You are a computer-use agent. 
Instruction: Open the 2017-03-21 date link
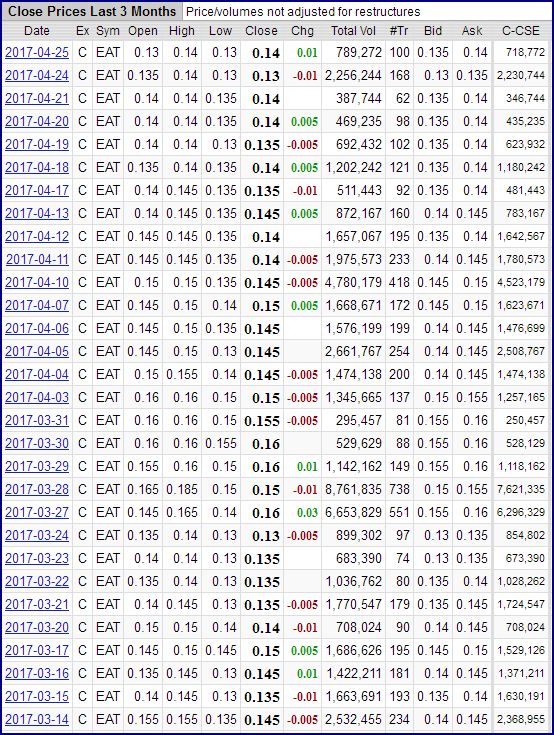point(37,604)
